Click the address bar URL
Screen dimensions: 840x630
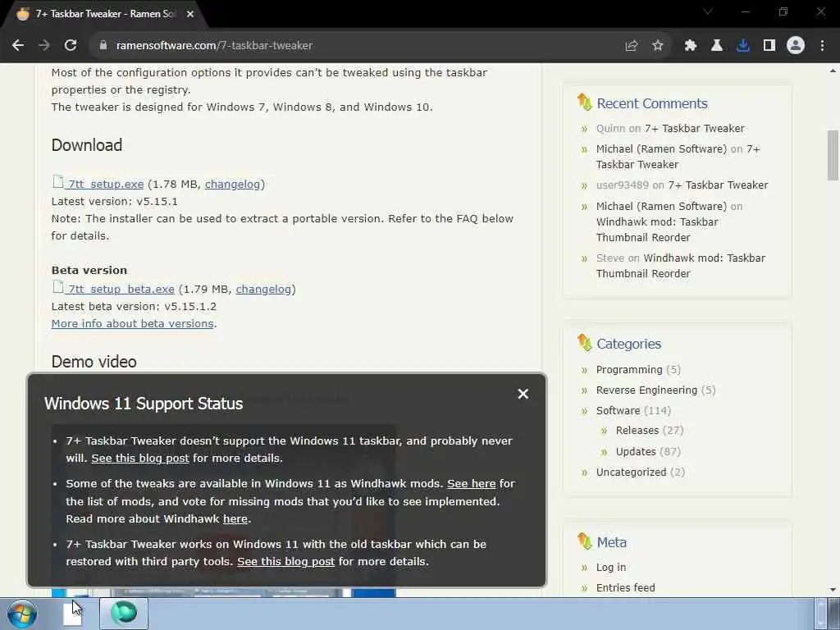tap(214, 46)
